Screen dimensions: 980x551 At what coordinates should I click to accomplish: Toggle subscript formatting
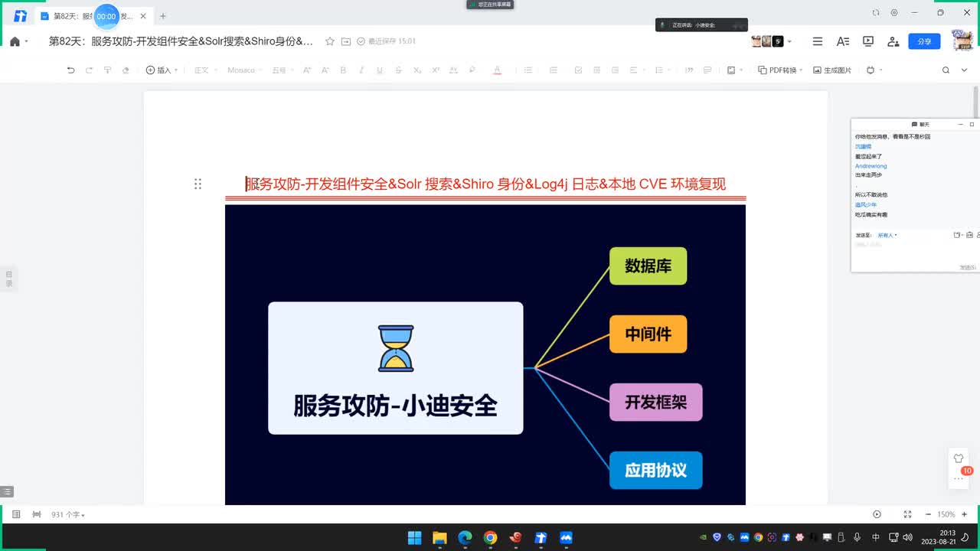coord(417,70)
